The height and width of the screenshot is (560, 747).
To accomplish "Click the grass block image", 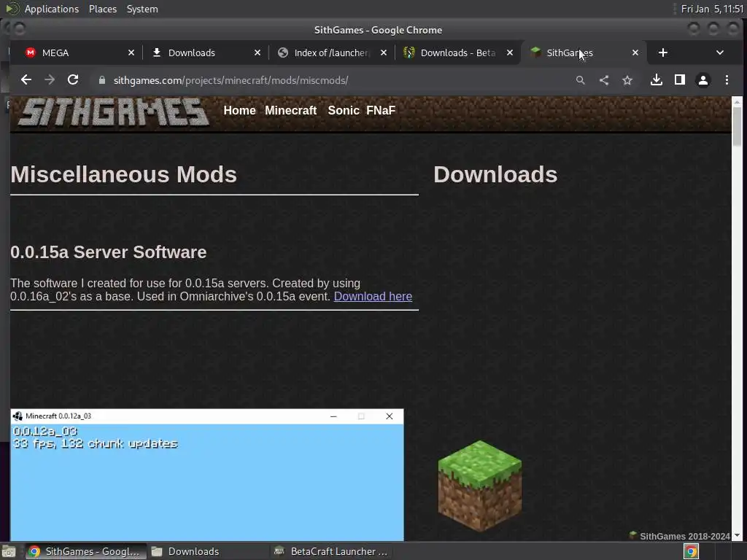I will [x=480, y=486].
